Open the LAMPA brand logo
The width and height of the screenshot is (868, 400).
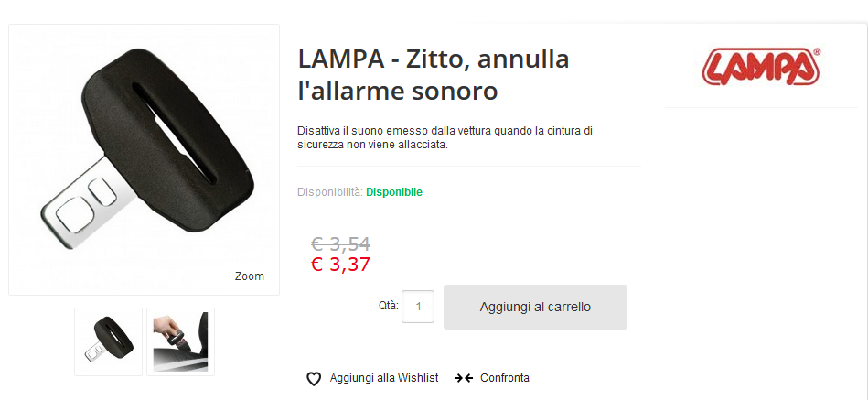click(x=761, y=67)
